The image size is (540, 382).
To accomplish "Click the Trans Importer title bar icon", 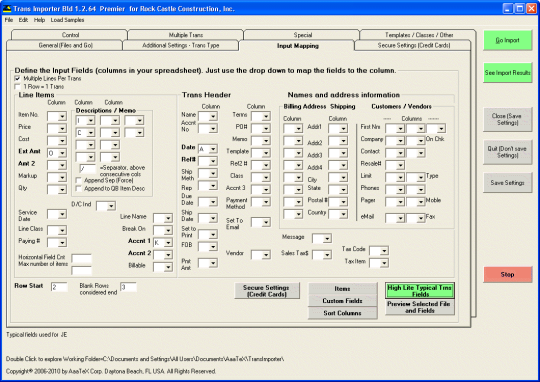I will point(7,8).
